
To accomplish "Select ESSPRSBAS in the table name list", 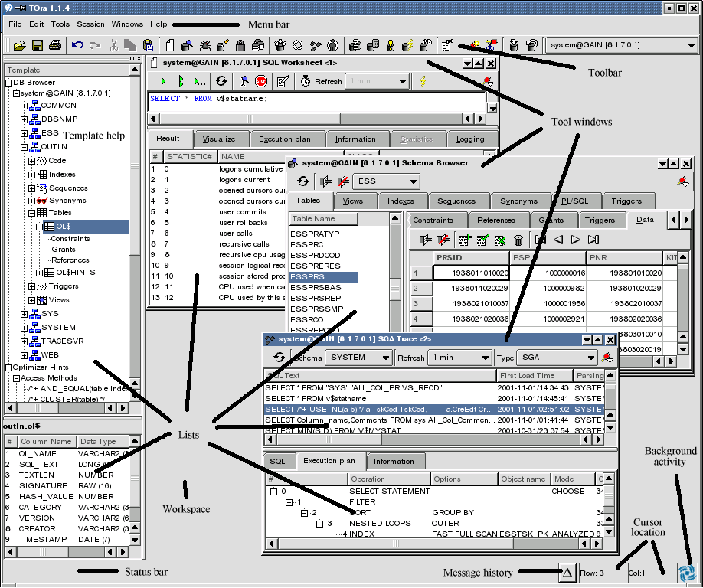I will (x=316, y=287).
